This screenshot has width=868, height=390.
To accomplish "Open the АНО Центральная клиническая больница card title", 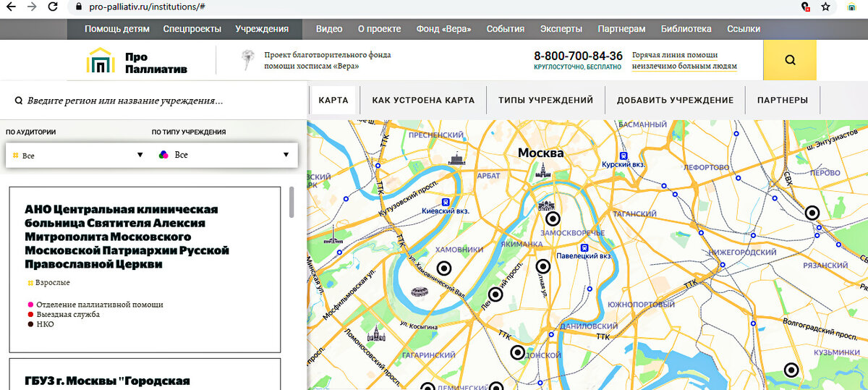I will [127, 237].
